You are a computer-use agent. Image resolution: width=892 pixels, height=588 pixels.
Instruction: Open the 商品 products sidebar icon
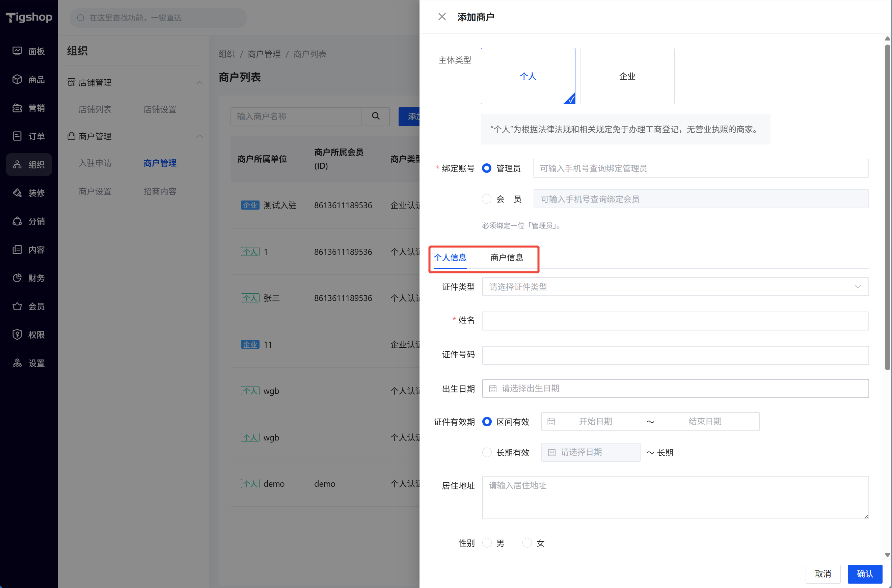click(17, 80)
